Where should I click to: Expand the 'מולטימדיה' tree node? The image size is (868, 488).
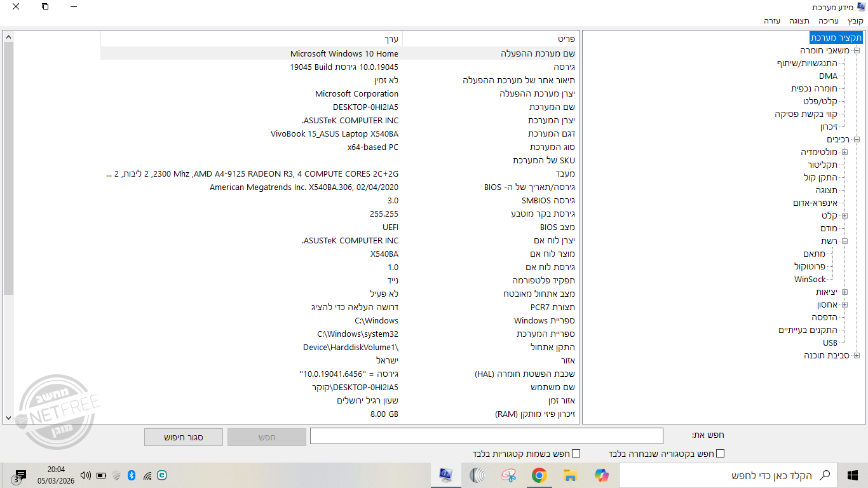844,152
